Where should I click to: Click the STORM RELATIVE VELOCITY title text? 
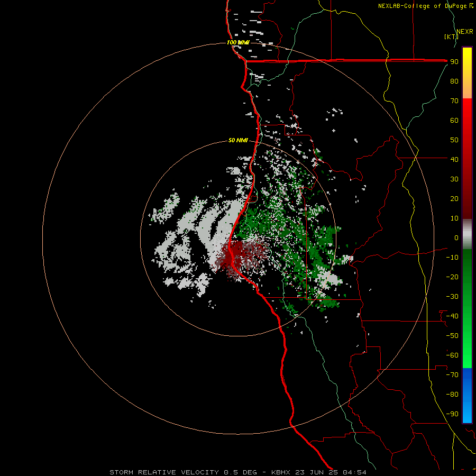coord(164,472)
